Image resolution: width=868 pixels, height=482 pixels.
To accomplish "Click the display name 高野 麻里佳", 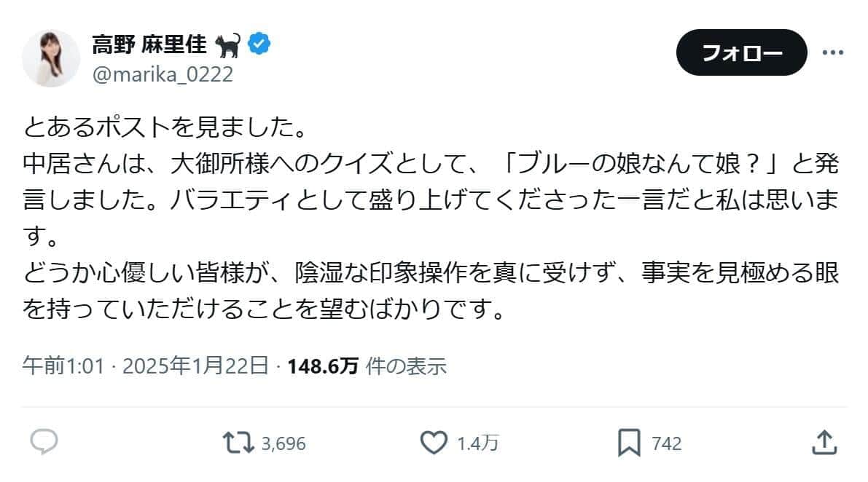I will click(x=149, y=45).
